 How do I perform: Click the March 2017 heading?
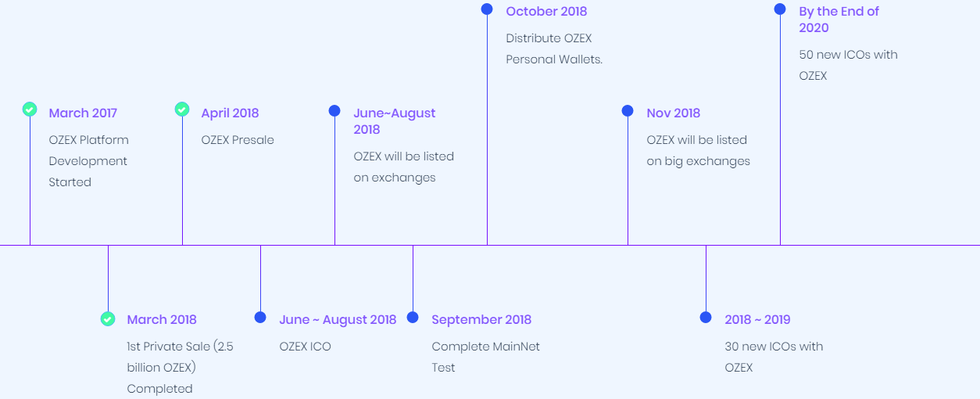point(83,113)
